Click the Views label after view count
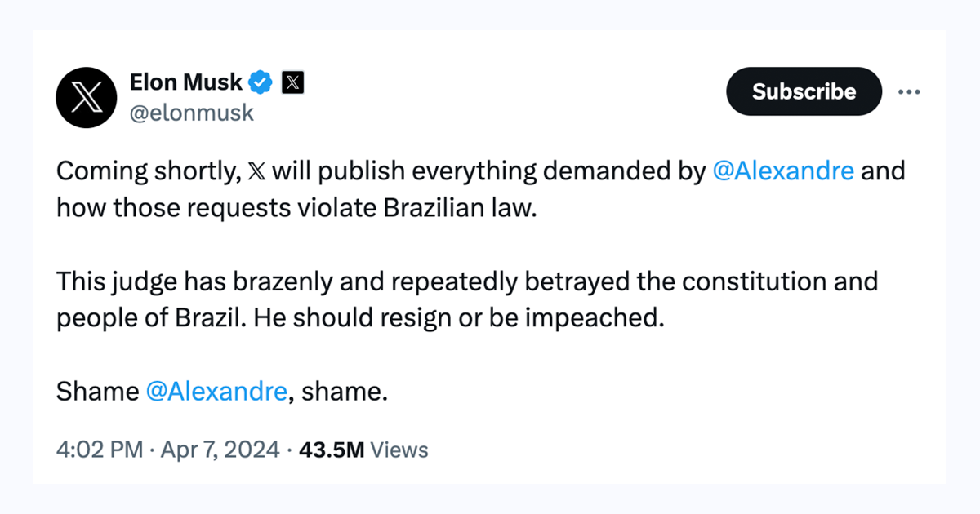This screenshot has width=980, height=514. click(x=399, y=449)
